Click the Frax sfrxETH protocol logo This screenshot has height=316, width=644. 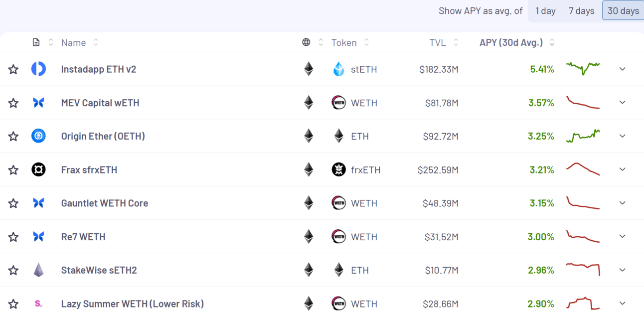[x=38, y=170]
